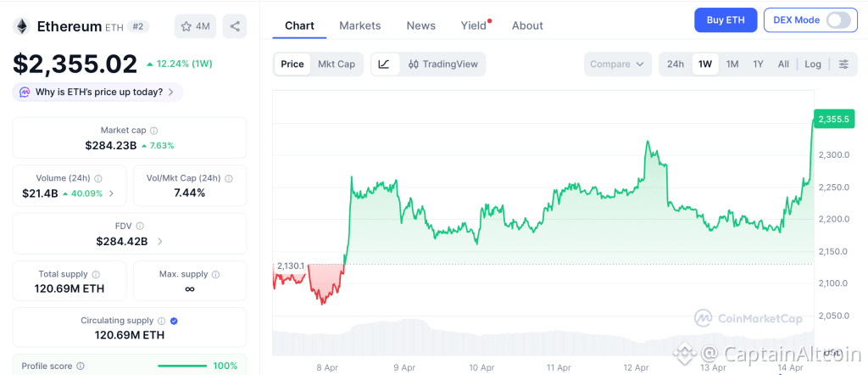Viewport: 868px width, 375px height.
Task: Click the Market cap info icon
Action: click(x=153, y=131)
